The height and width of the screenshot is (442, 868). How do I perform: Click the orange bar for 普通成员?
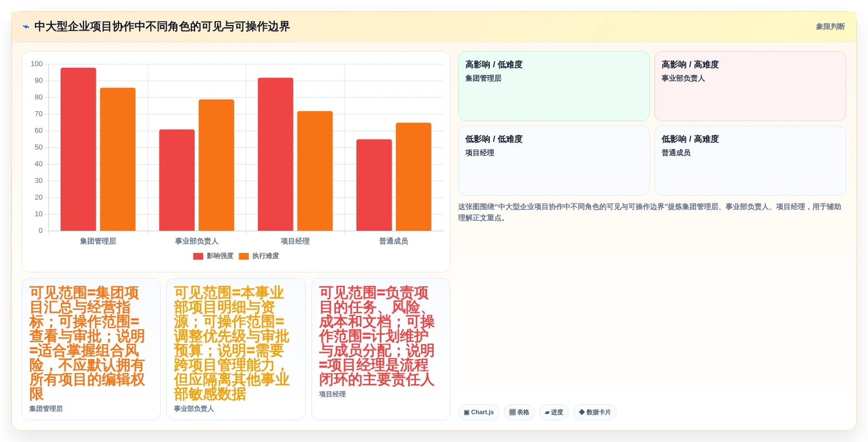pos(414,177)
